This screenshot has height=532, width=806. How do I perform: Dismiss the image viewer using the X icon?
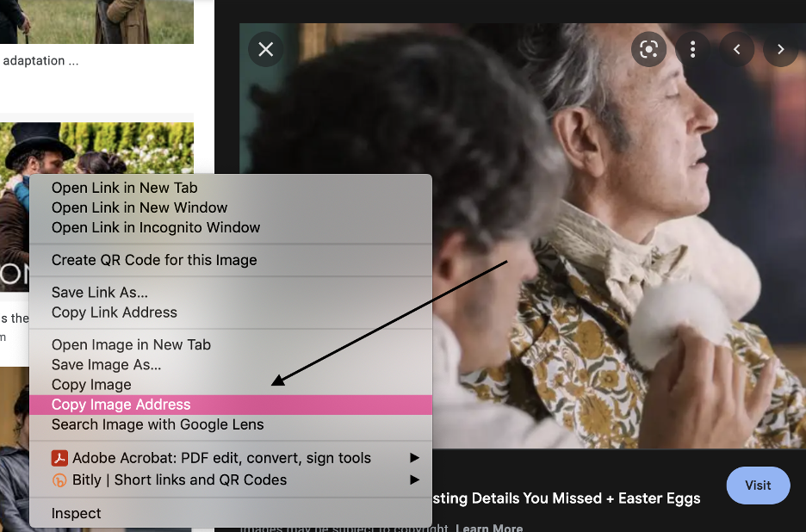[265, 49]
